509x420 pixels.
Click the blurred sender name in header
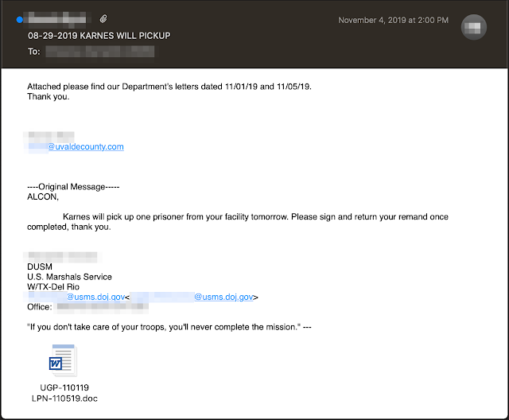(56, 18)
